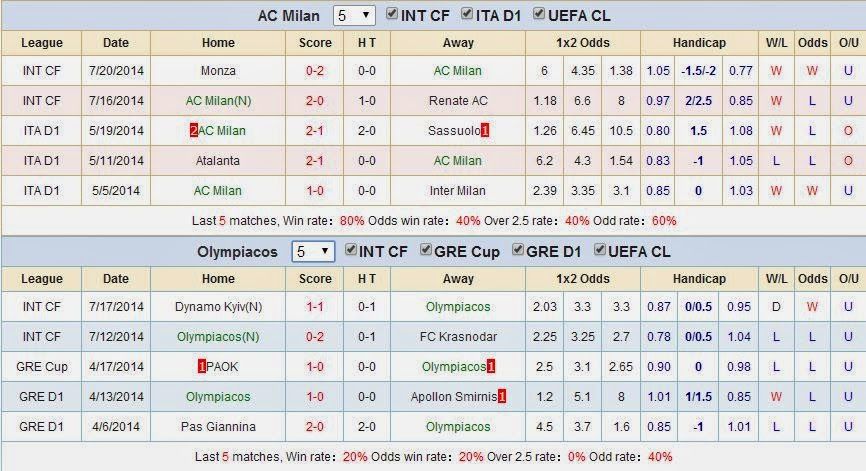866x471 pixels.
Task: Toggle Olympiacos INT CF checkbox
Action: 351,250
